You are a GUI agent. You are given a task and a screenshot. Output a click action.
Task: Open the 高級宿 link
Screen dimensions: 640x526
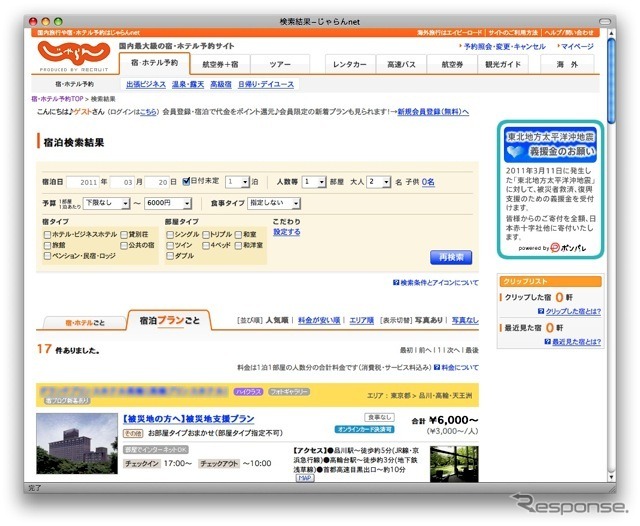click(x=221, y=84)
